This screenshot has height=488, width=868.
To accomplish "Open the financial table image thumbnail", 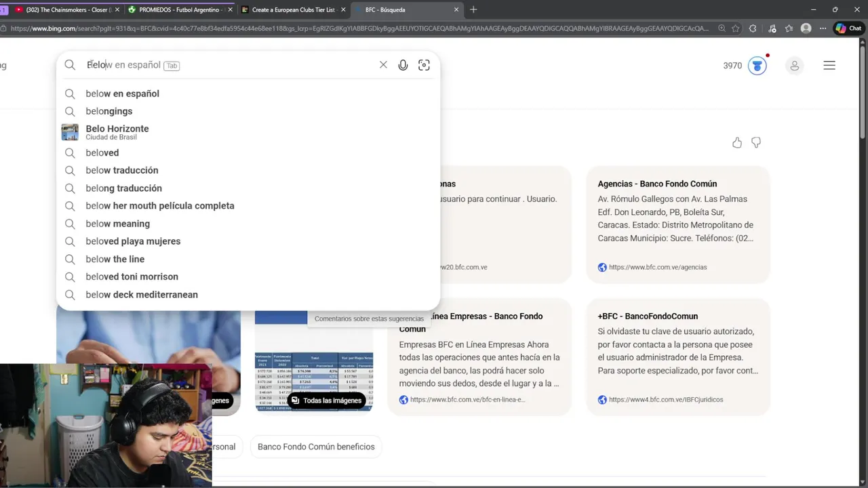I will click(314, 383).
